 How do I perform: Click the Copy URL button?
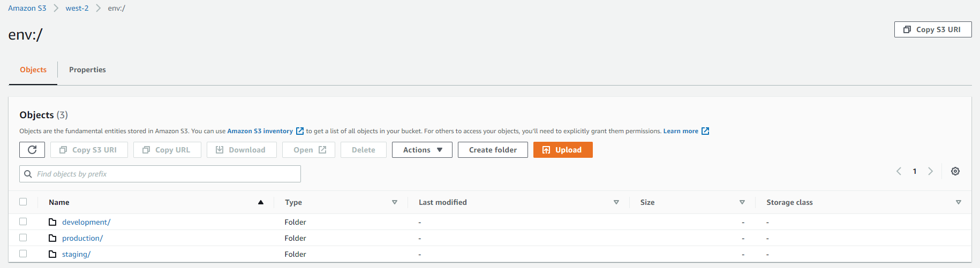pos(167,150)
